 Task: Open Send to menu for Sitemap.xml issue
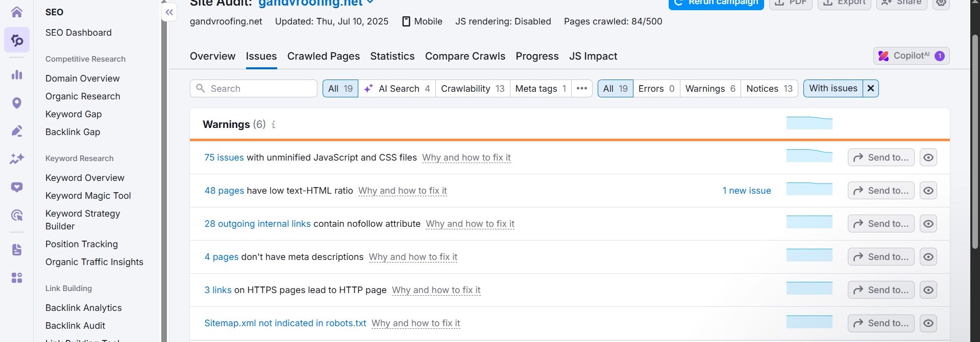click(881, 323)
